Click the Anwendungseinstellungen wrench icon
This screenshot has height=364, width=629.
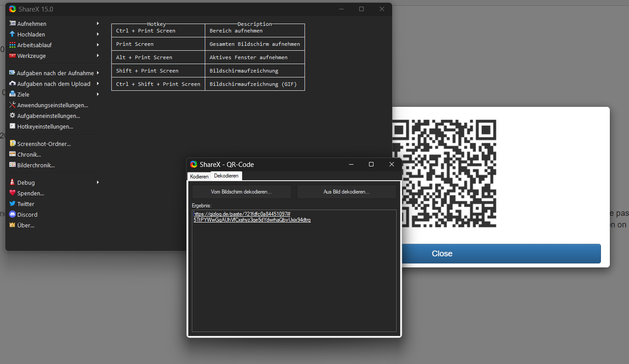coord(12,105)
